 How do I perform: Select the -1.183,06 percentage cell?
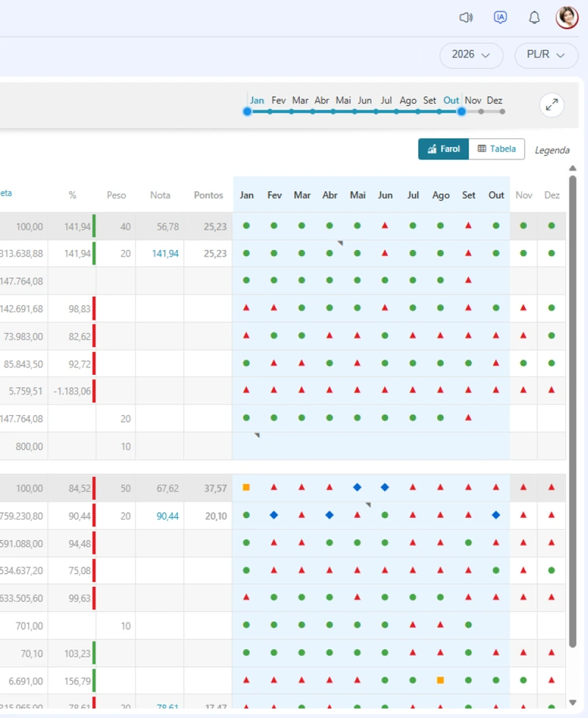(72, 391)
